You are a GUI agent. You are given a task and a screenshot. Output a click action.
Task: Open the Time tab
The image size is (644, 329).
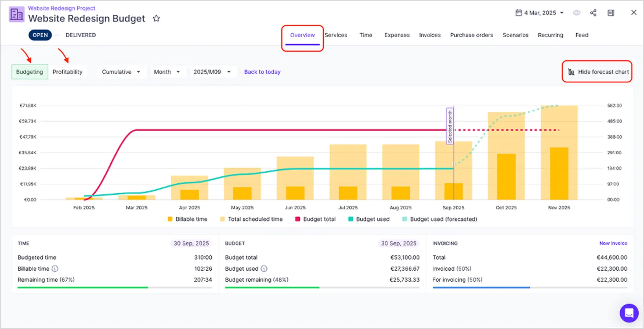click(x=366, y=35)
